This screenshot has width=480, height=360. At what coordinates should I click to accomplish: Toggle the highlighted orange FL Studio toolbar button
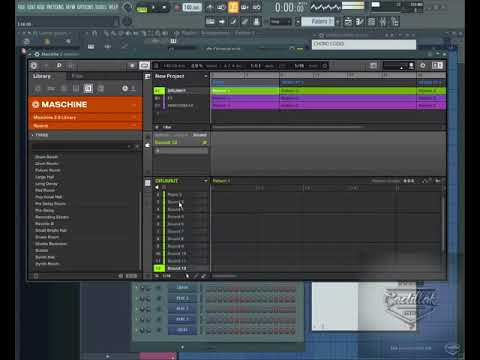tap(233, 7)
